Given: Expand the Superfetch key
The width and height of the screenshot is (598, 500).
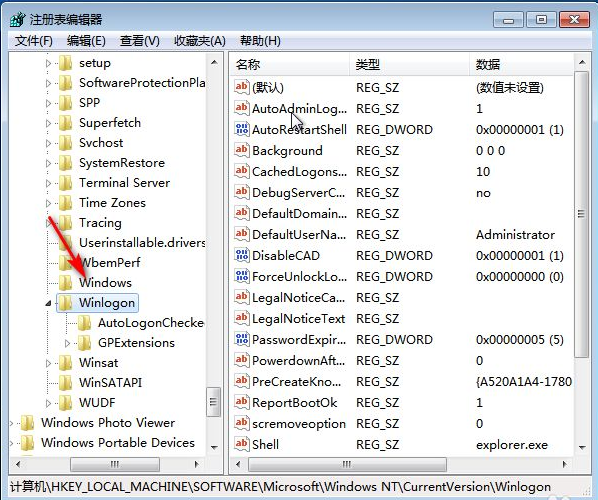Looking at the screenshot, I should coord(48,123).
